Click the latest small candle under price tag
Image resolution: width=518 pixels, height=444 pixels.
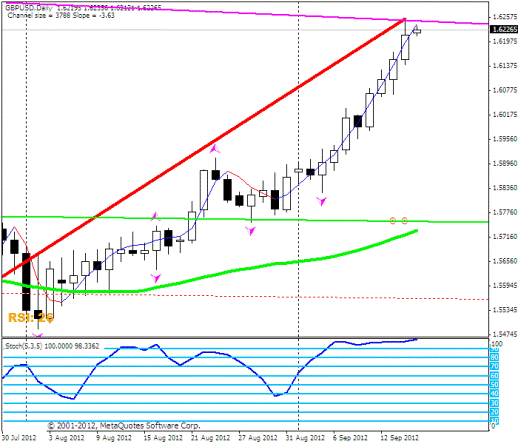pos(417,31)
